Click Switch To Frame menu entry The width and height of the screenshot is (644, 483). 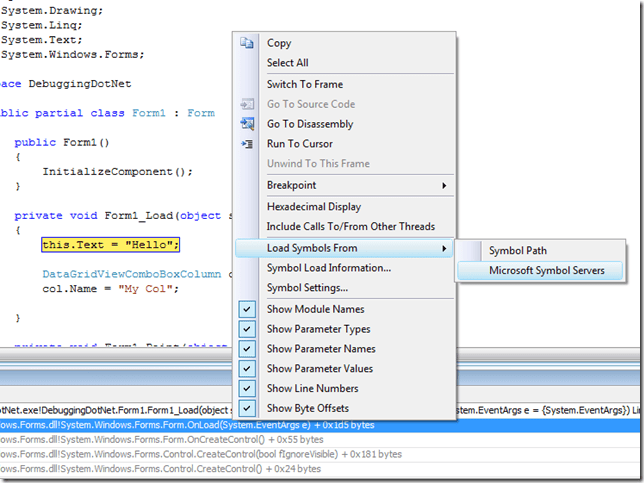click(x=304, y=84)
